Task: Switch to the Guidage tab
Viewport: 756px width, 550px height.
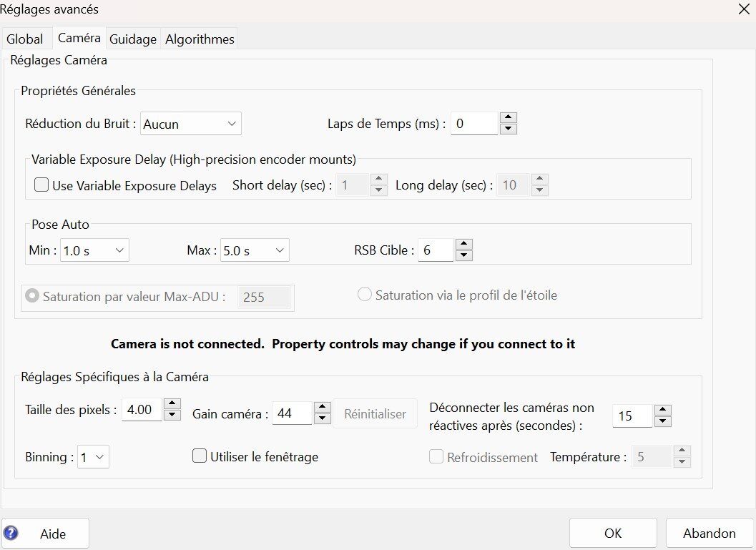Action: pyautogui.click(x=133, y=39)
